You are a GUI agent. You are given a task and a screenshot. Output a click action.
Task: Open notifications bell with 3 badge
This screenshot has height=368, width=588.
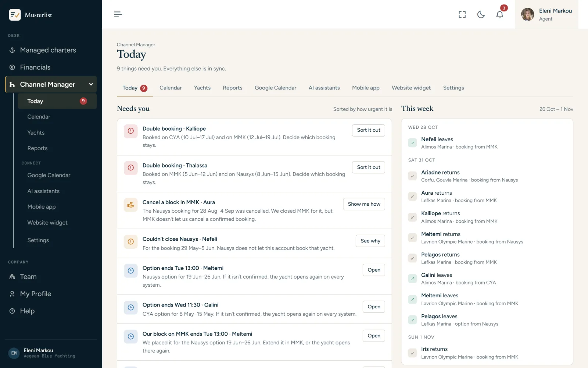click(x=500, y=14)
